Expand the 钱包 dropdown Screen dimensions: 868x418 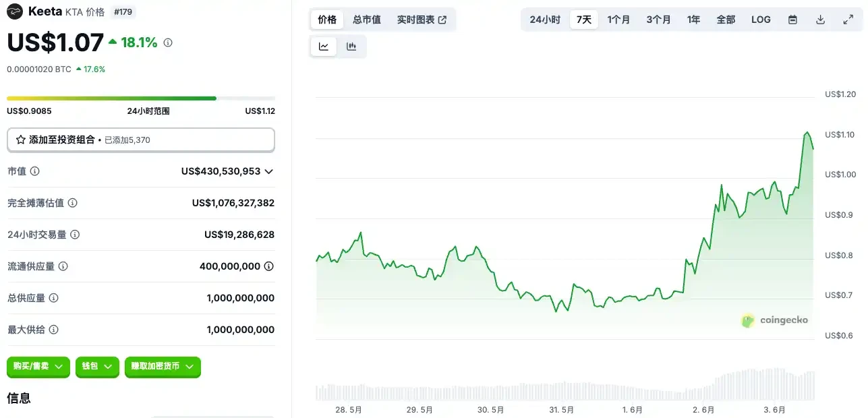pyautogui.click(x=97, y=367)
